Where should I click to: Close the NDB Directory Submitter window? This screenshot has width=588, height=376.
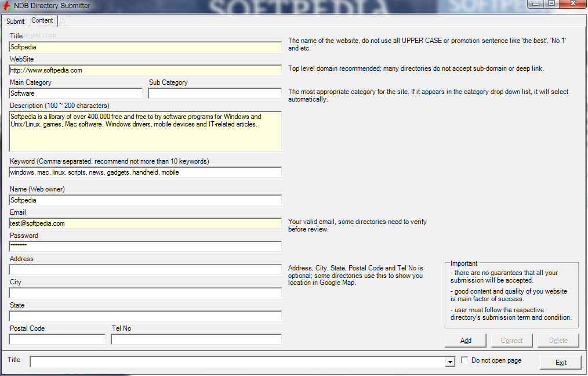click(572, 4)
